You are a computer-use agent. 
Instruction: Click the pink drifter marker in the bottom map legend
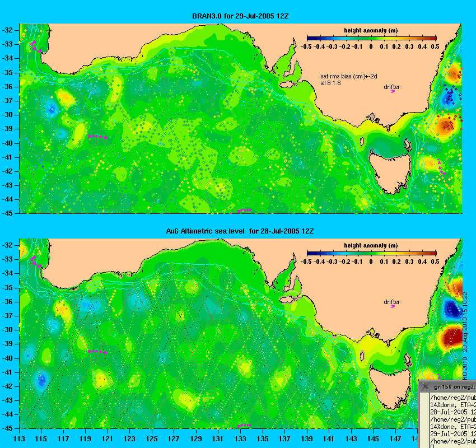pyautogui.click(x=393, y=306)
